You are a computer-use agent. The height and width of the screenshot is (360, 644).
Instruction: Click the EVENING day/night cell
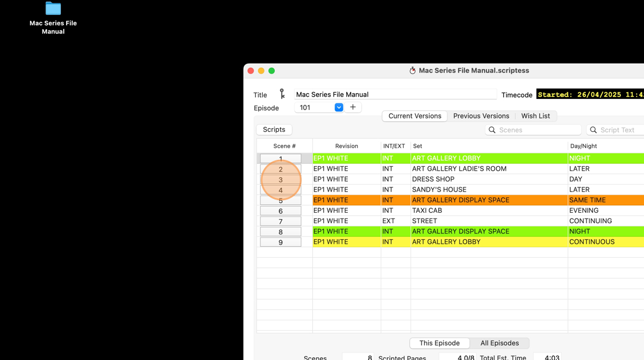click(x=606, y=210)
